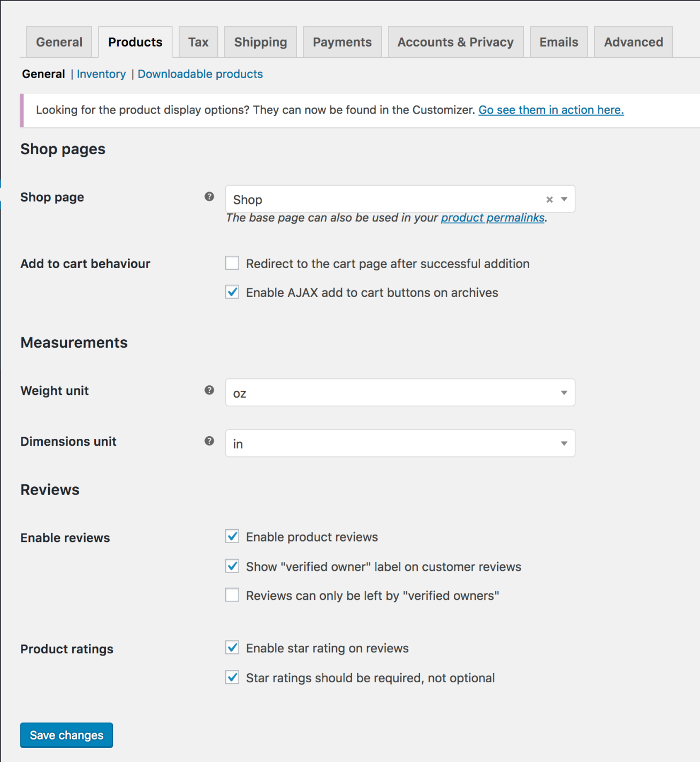Expand the Shop page selector dropdown
This screenshot has width=700, height=762.
click(x=564, y=199)
